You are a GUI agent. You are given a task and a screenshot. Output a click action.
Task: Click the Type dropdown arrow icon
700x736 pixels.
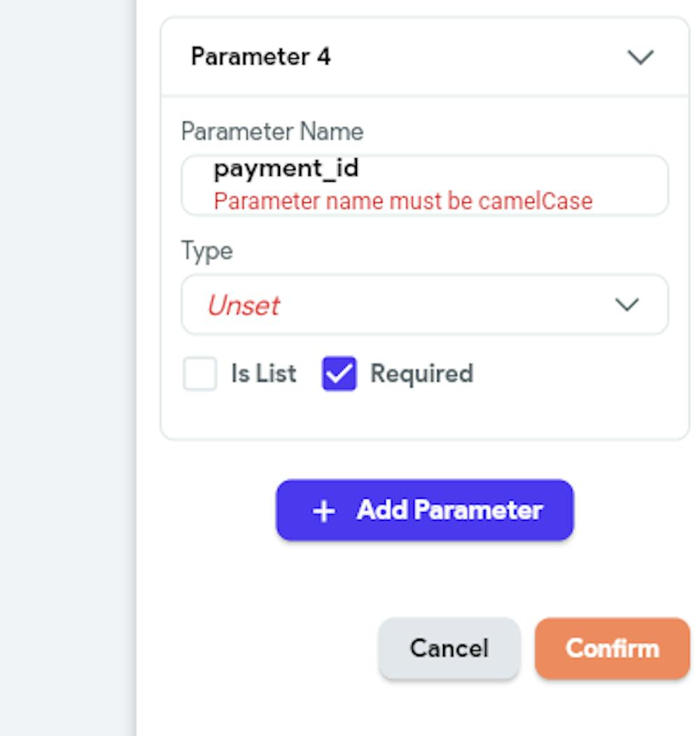pos(626,305)
